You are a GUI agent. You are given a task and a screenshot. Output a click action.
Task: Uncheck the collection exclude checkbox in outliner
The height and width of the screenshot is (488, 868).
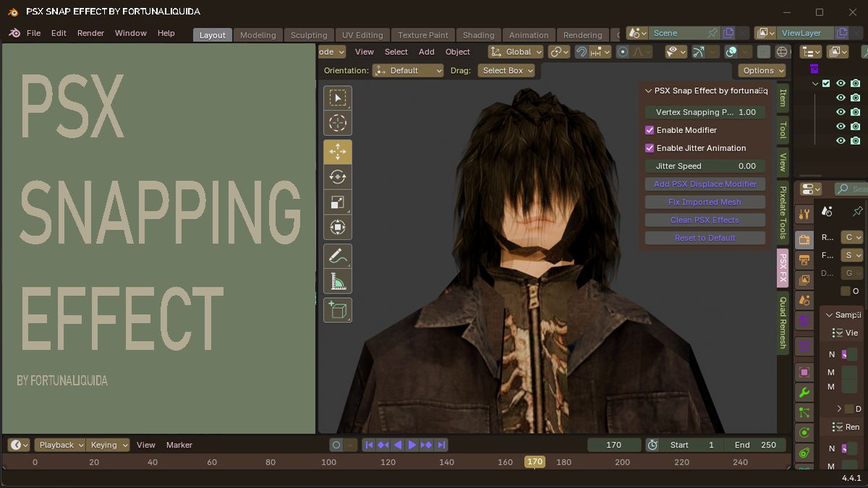pos(827,83)
